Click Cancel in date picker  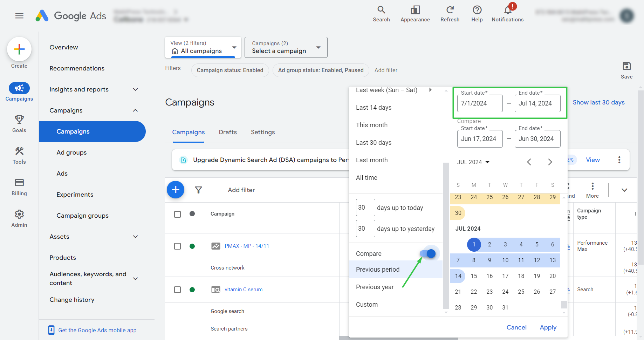[x=516, y=327]
